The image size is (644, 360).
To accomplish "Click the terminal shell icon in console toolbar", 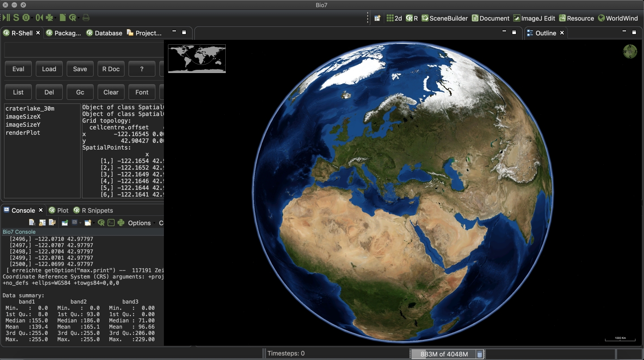I will click(x=111, y=223).
